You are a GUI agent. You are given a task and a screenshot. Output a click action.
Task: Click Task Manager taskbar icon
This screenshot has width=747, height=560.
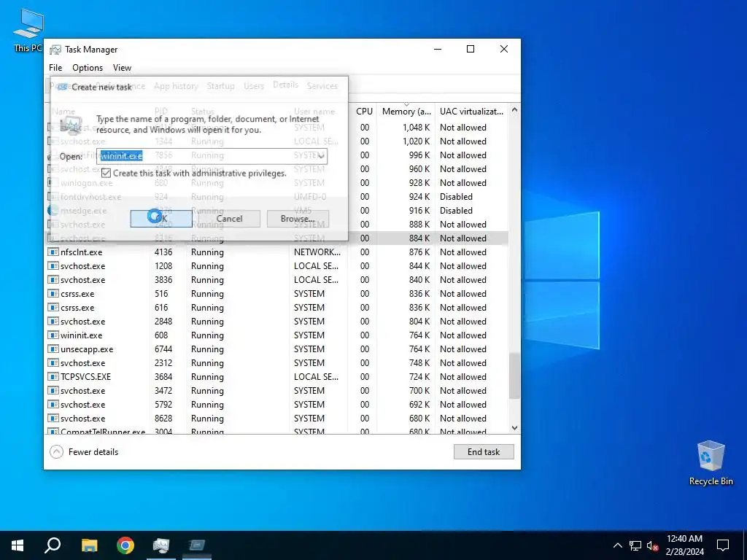tap(161, 545)
